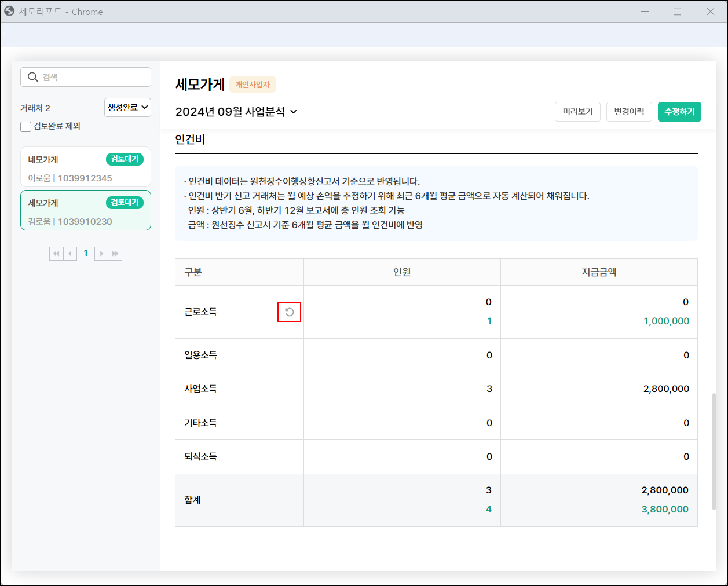Click the magnifier icon in the search box
Viewport: 728px width, 586px height.
click(x=33, y=77)
